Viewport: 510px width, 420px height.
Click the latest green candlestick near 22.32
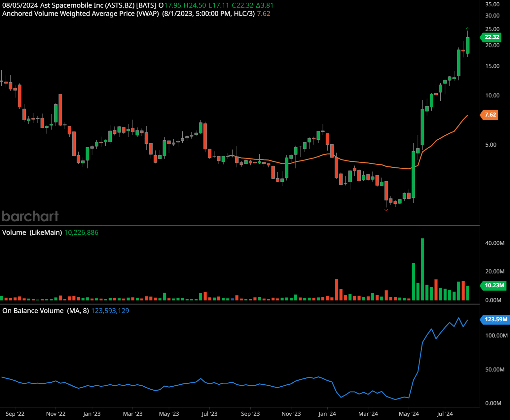coord(468,45)
